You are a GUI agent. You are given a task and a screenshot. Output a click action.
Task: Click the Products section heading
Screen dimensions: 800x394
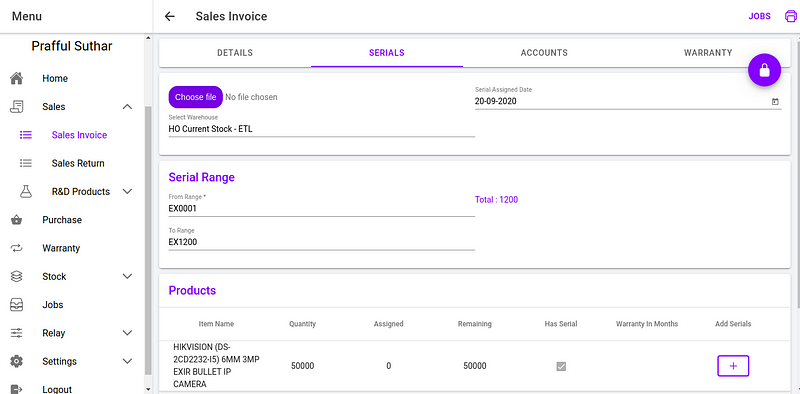[192, 290]
